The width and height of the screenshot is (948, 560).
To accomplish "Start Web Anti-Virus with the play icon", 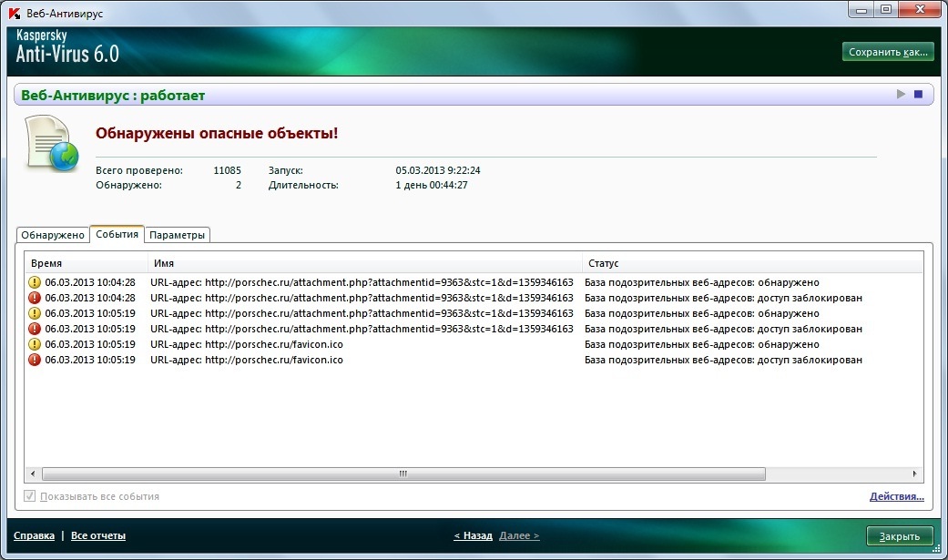I will tap(901, 94).
